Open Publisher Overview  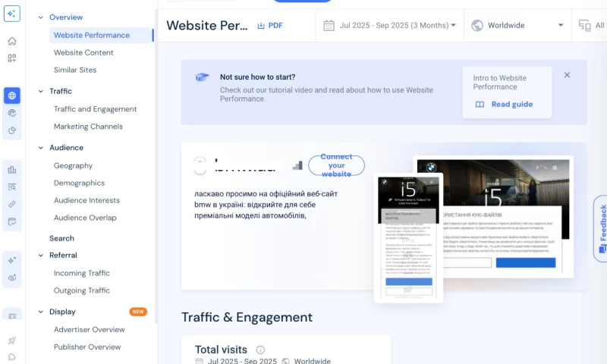(x=87, y=347)
